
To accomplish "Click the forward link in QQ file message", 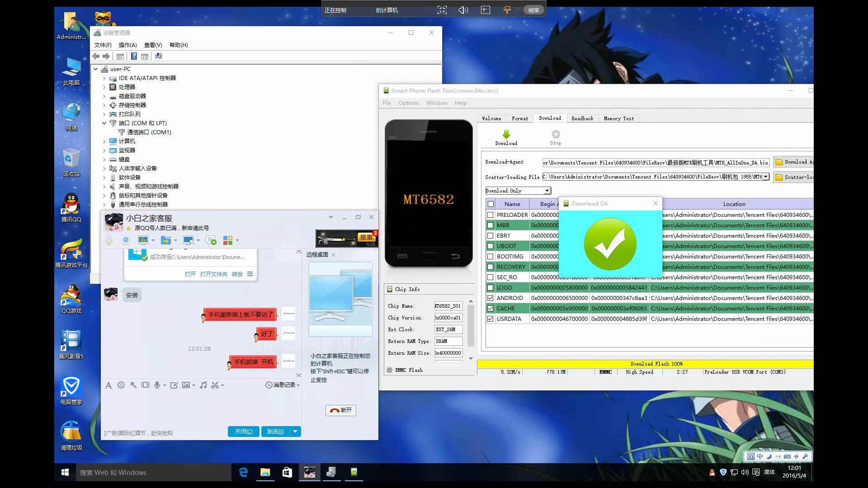I will click(x=237, y=274).
